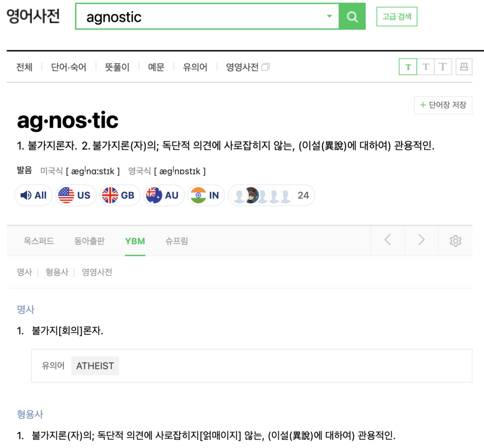The image size is (484, 448).
Task: Play GB pronunciation with British flag
Action: (x=120, y=195)
